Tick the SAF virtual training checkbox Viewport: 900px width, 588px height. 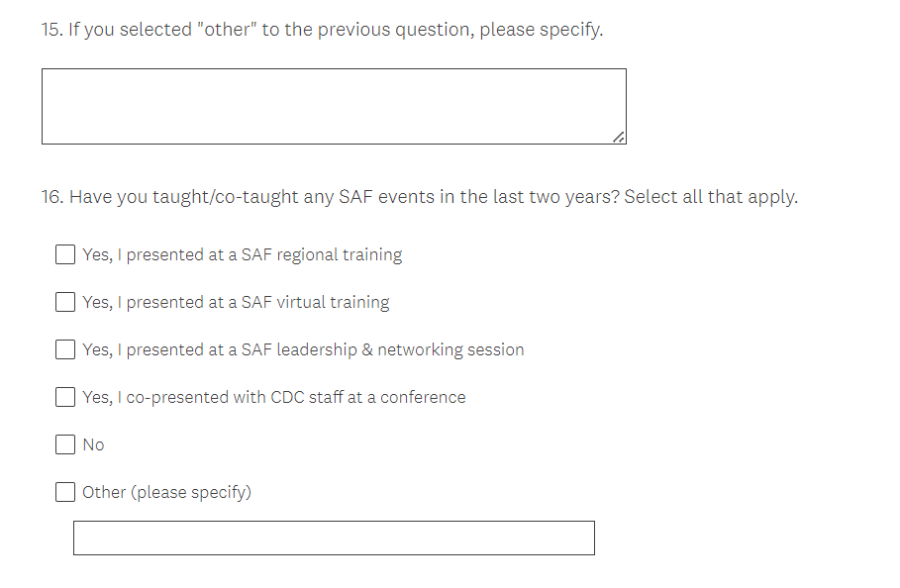pyautogui.click(x=65, y=302)
